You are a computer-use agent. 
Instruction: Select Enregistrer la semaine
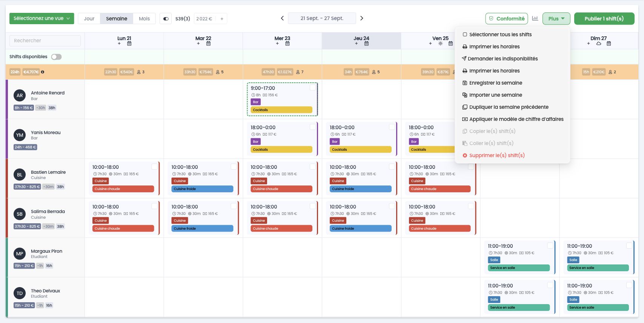[492, 83]
